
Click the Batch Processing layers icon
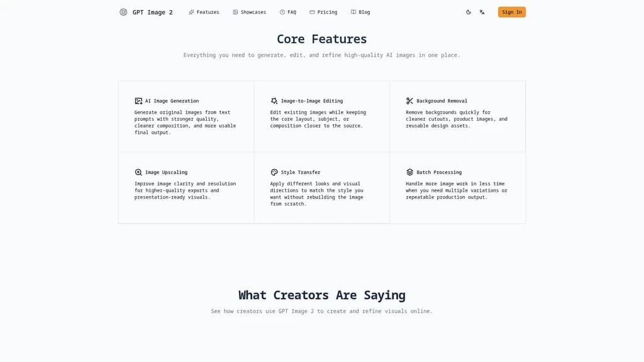click(x=409, y=172)
